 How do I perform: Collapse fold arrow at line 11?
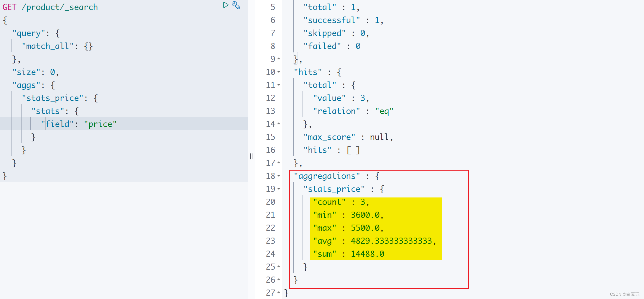pyautogui.click(x=279, y=85)
